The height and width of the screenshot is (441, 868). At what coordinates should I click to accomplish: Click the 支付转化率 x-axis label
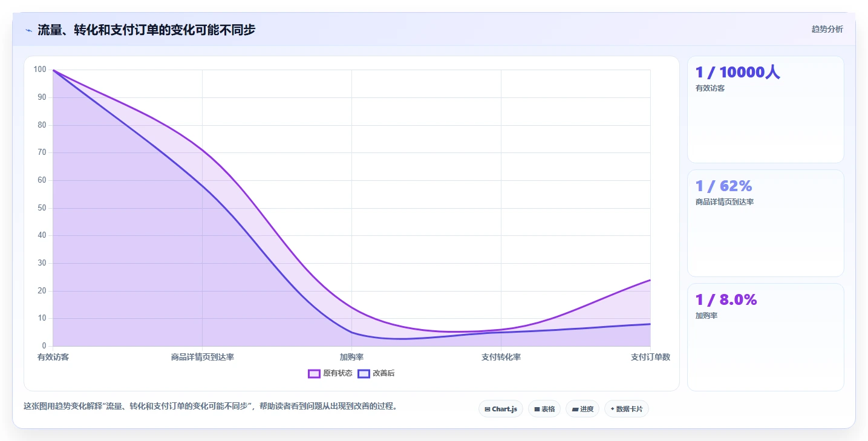point(501,358)
